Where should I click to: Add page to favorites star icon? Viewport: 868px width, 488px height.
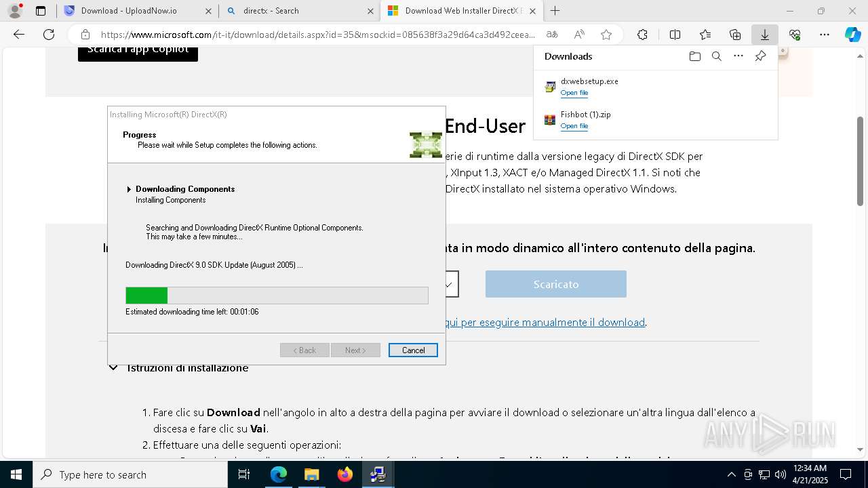[x=606, y=35]
